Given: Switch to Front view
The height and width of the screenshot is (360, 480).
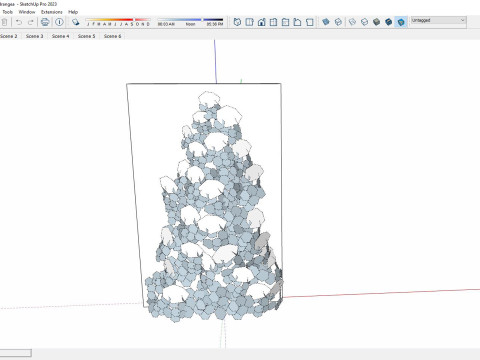Looking at the screenshot, I should (262, 22).
